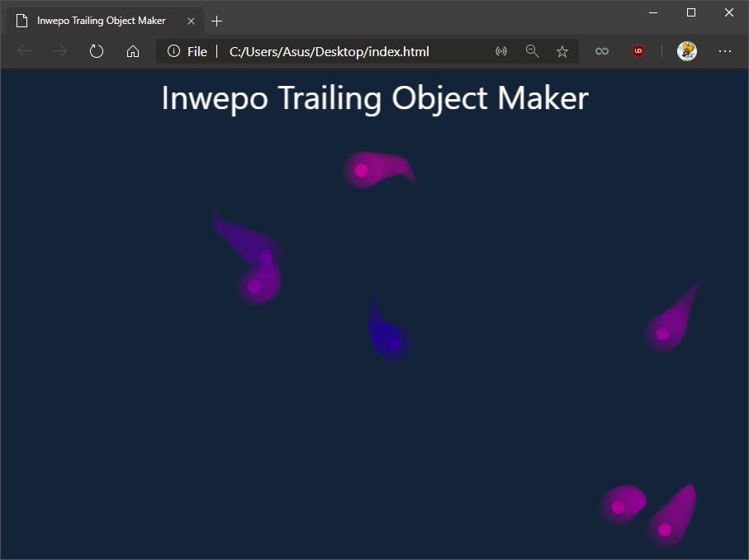Minimize the browser window
The width and height of the screenshot is (749, 560).
[x=653, y=12]
